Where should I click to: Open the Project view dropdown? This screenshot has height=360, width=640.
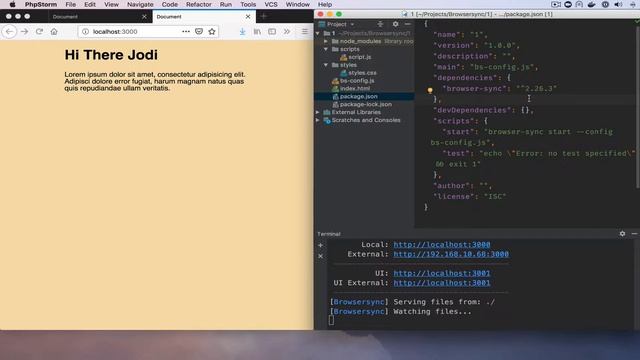(x=352, y=24)
